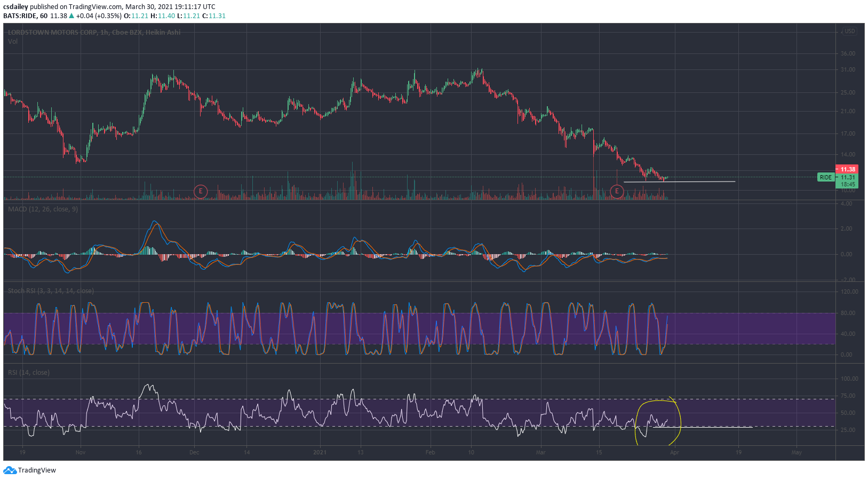Click the 75.00 RSI scale label
The height and width of the screenshot is (480, 868).
tap(848, 396)
